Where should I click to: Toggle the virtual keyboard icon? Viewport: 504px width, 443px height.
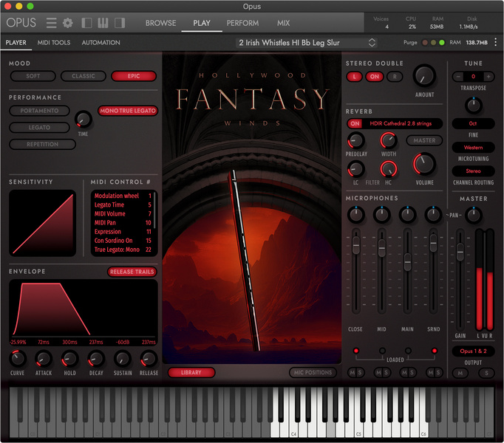click(103, 23)
